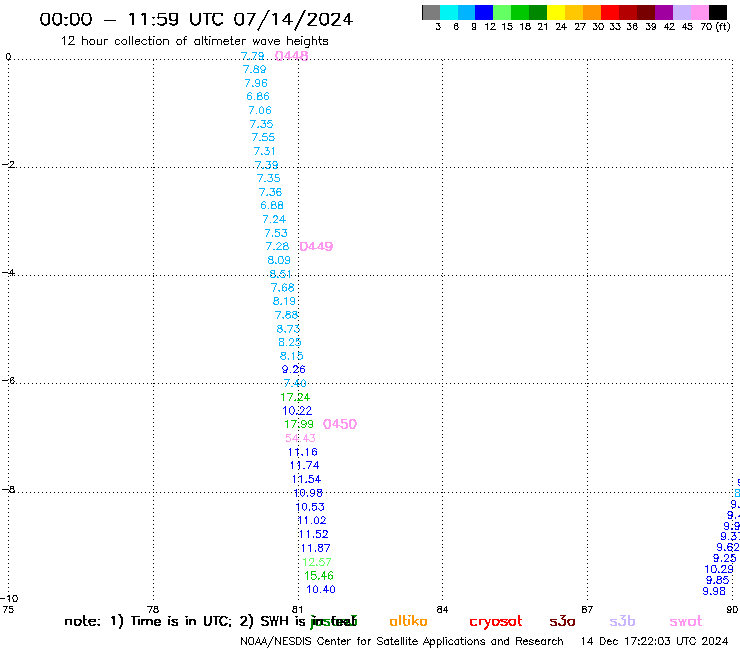Click the wave height value 7.53

pyautogui.click(x=276, y=233)
